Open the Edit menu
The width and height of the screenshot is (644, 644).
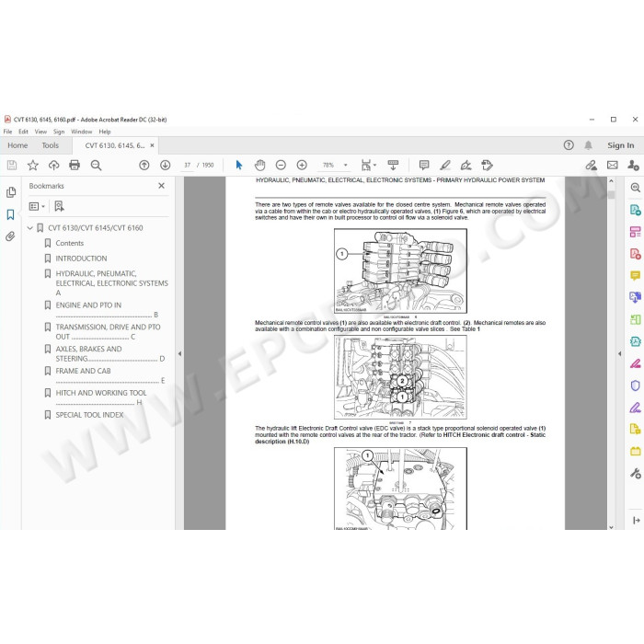click(x=23, y=132)
